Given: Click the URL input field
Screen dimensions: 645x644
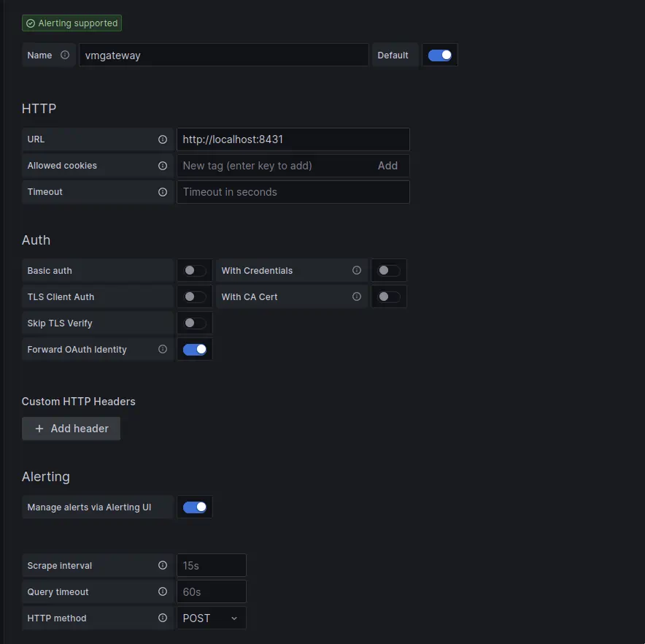Looking at the screenshot, I should 293,139.
